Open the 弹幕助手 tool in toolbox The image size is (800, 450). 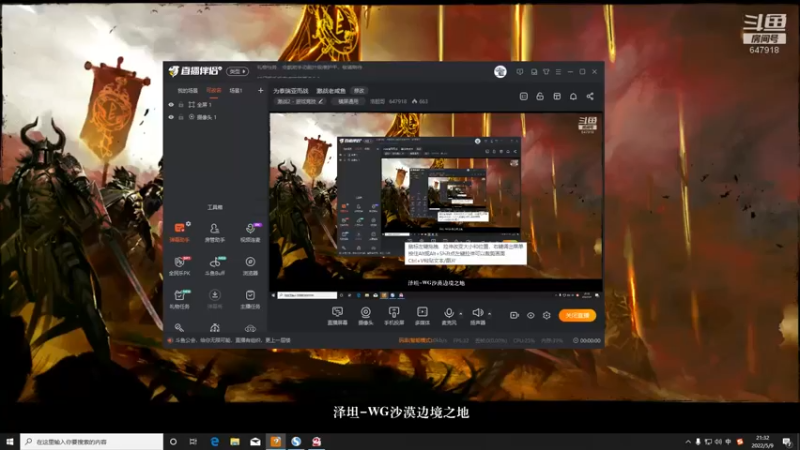179,232
